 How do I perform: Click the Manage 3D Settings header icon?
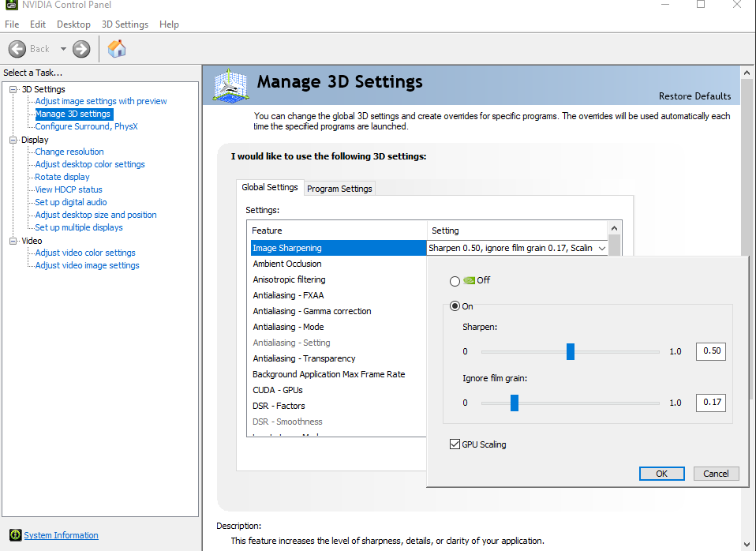click(x=231, y=85)
